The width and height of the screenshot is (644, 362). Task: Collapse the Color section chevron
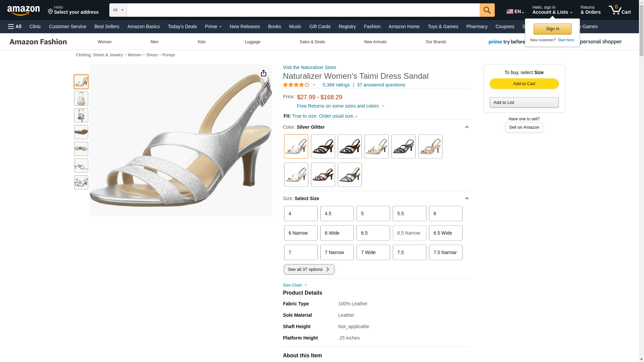pos(467,127)
